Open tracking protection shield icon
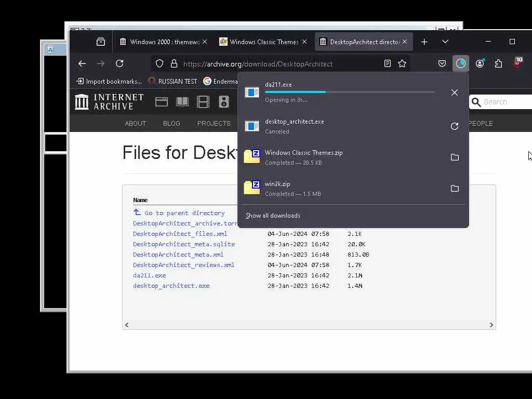Screen dimensions: 532x399 click(x=159, y=63)
